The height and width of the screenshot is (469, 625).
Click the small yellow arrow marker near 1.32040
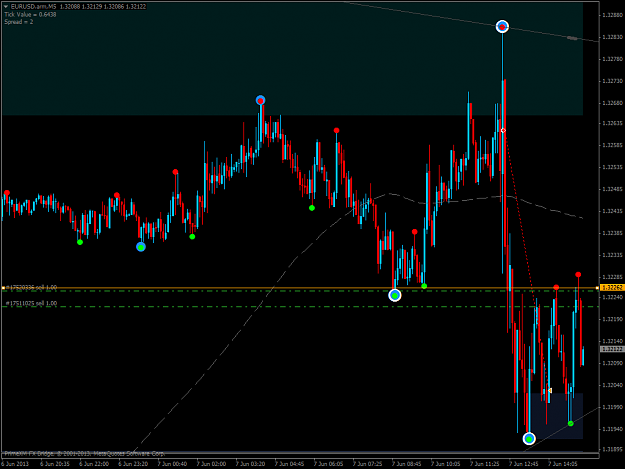coord(550,391)
